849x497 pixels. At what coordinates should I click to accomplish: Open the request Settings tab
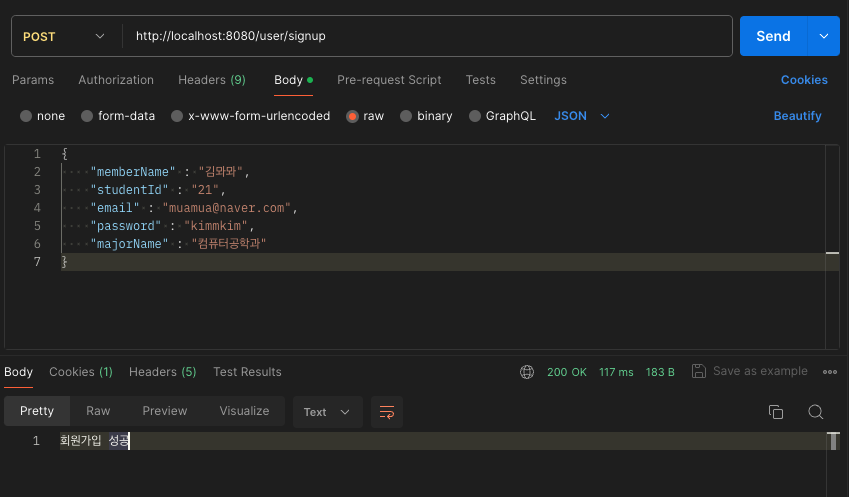click(x=543, y=80)
